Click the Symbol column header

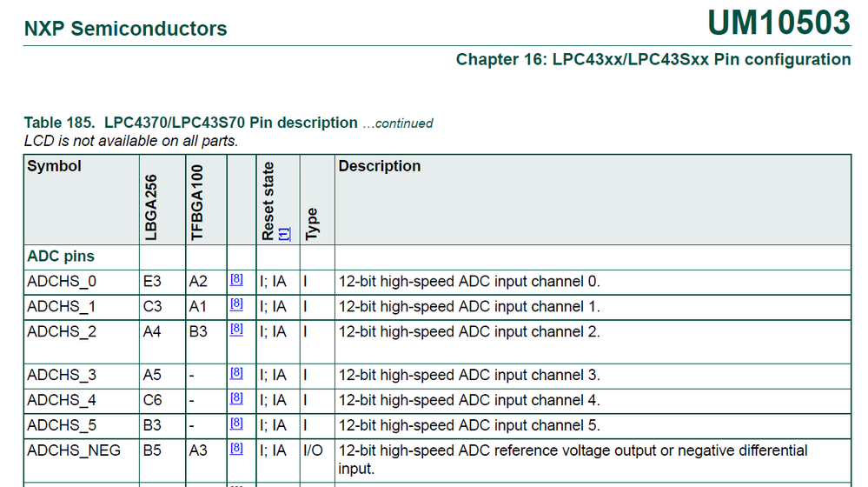point(54,166)
